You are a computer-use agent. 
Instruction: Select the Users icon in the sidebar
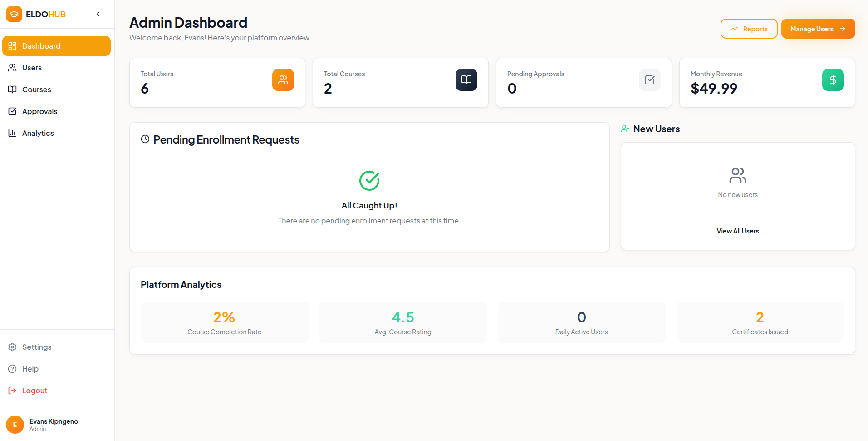point(13,67)
